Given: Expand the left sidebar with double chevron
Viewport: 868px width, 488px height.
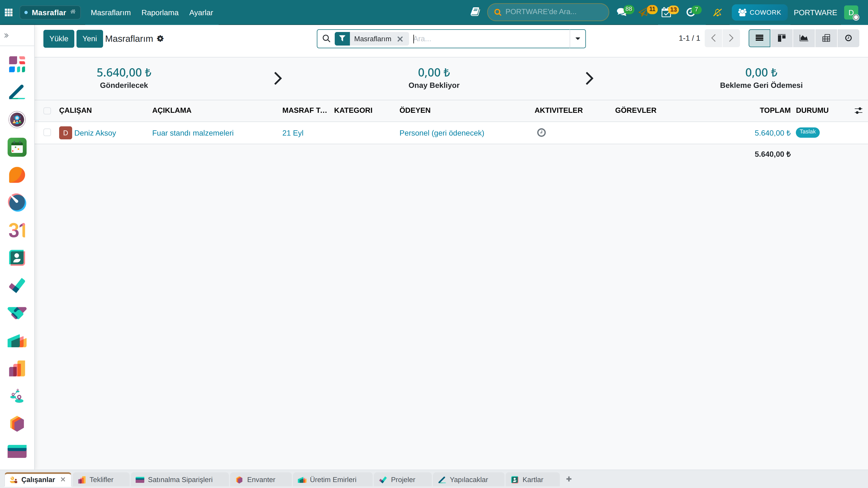Looking at the screenshot, I should pos(7,35).
